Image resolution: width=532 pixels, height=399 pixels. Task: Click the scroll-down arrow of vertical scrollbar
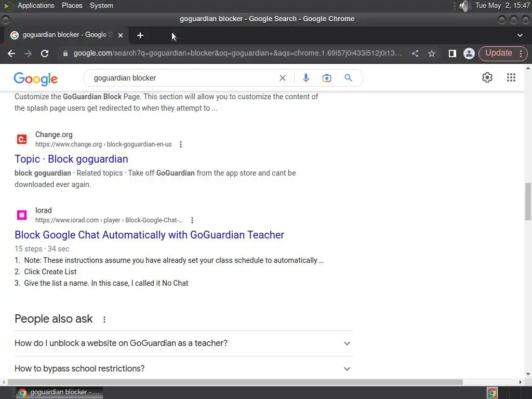528,374
